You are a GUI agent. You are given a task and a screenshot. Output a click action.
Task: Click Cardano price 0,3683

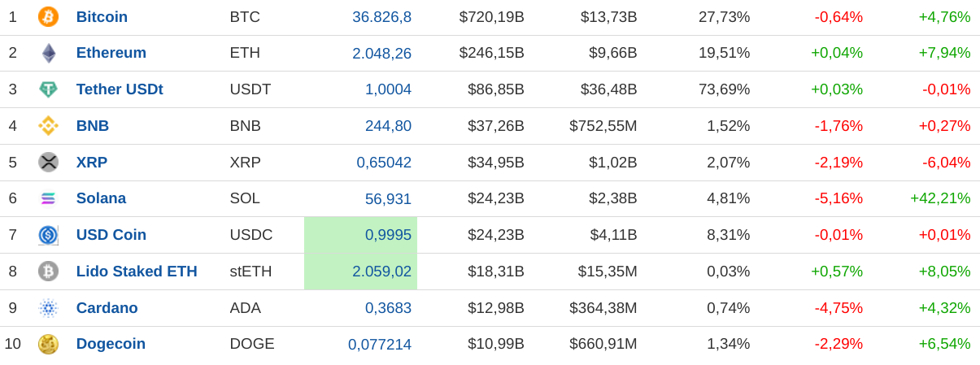388,308
